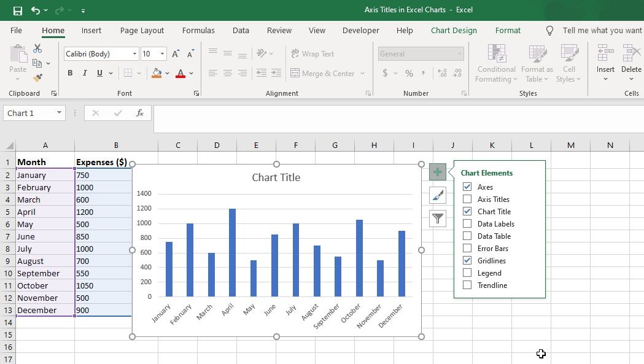Enable the Axis Titles checkbox

(x=467, y=199)
